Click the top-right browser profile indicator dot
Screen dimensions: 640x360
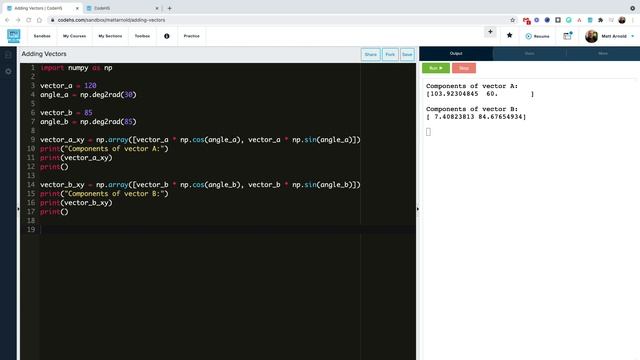[633, 8]
